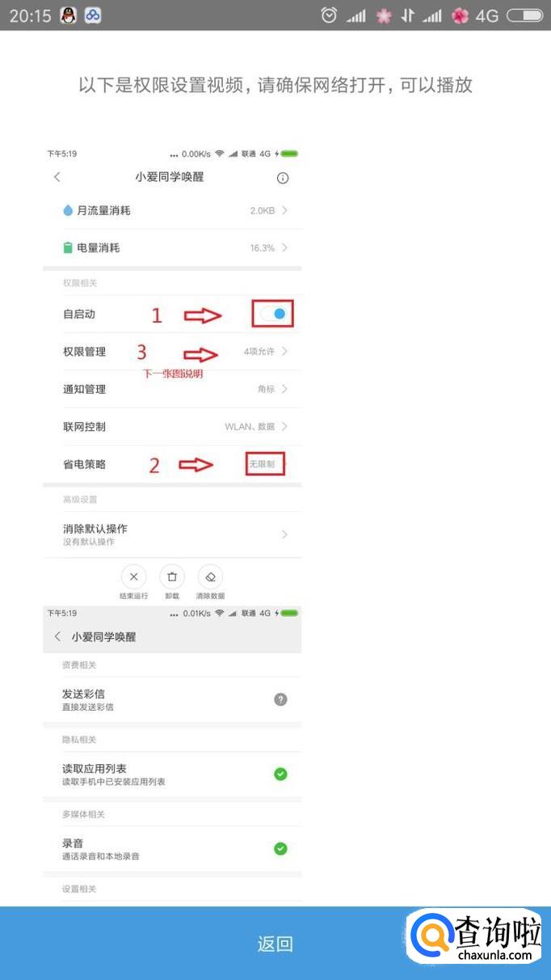Open 省电策略 无限制 option
This screenshot has width=551, height=980.
coord(266,464)
